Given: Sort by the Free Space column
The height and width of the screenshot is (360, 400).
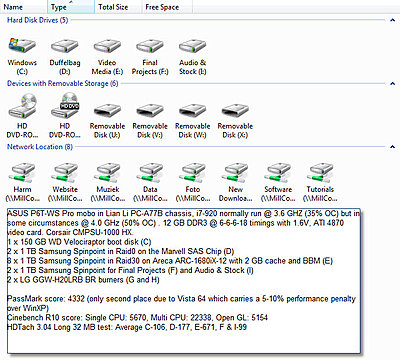Looking at the screenshot, I should (167, 7).
